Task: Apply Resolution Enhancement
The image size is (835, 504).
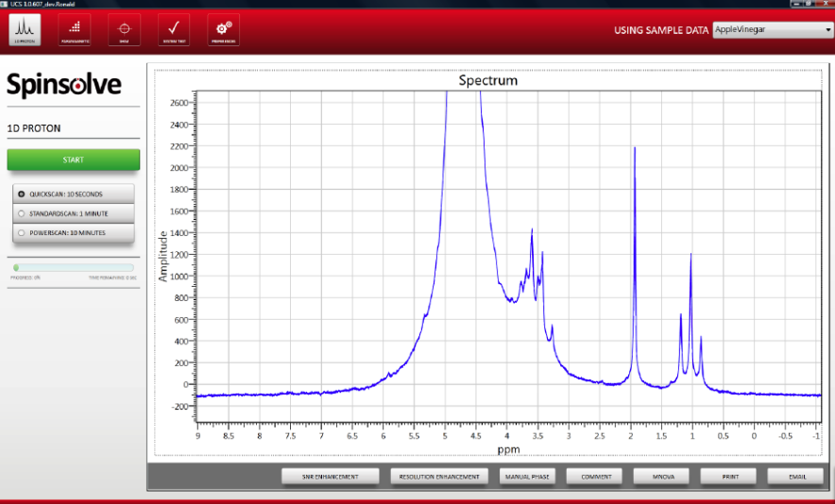Action: click(440, 477)
